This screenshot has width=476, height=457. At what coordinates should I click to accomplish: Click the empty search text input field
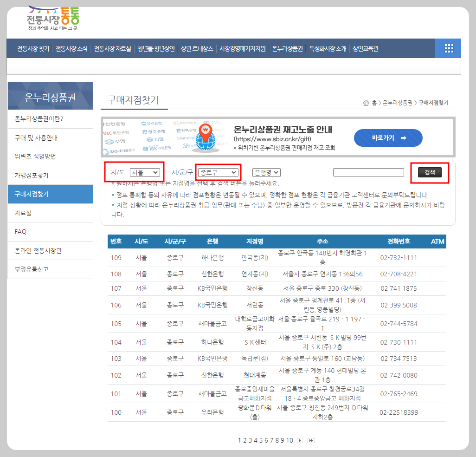[369, 172]
